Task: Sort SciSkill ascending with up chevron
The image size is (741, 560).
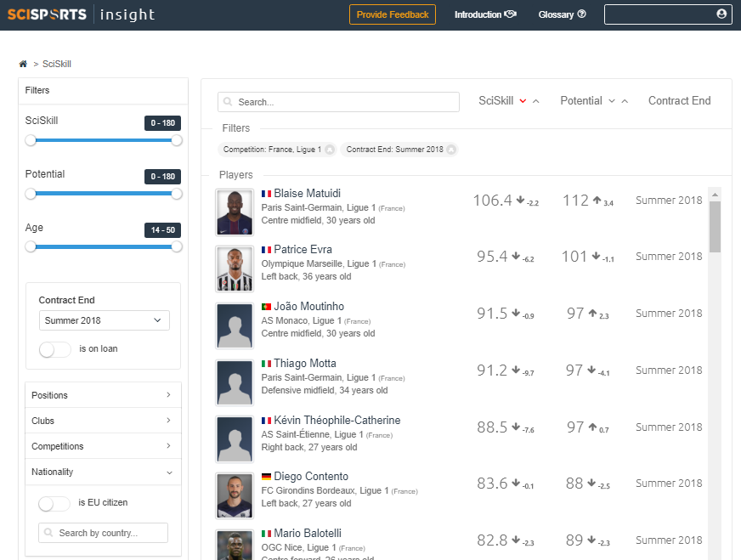Action: (x=536, y=100)
